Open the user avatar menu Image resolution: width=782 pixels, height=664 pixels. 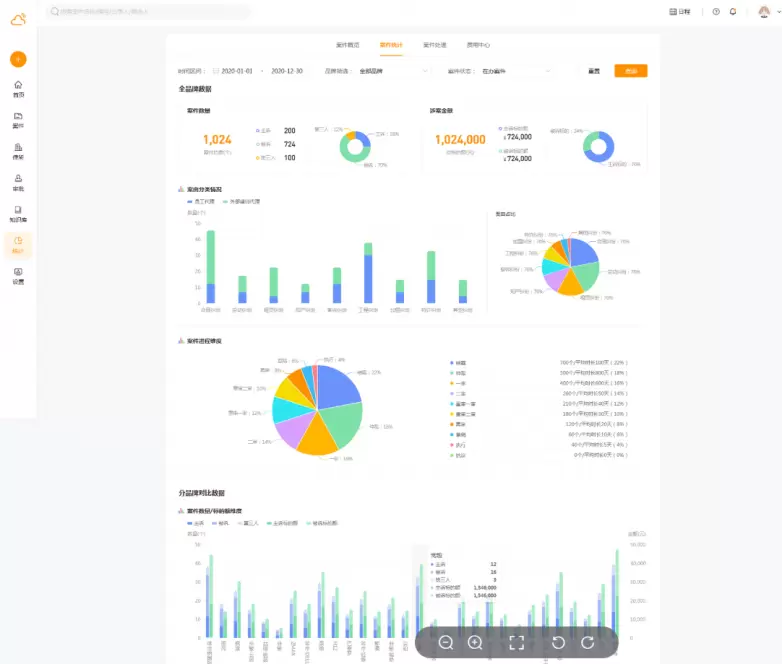click(764, 12)
